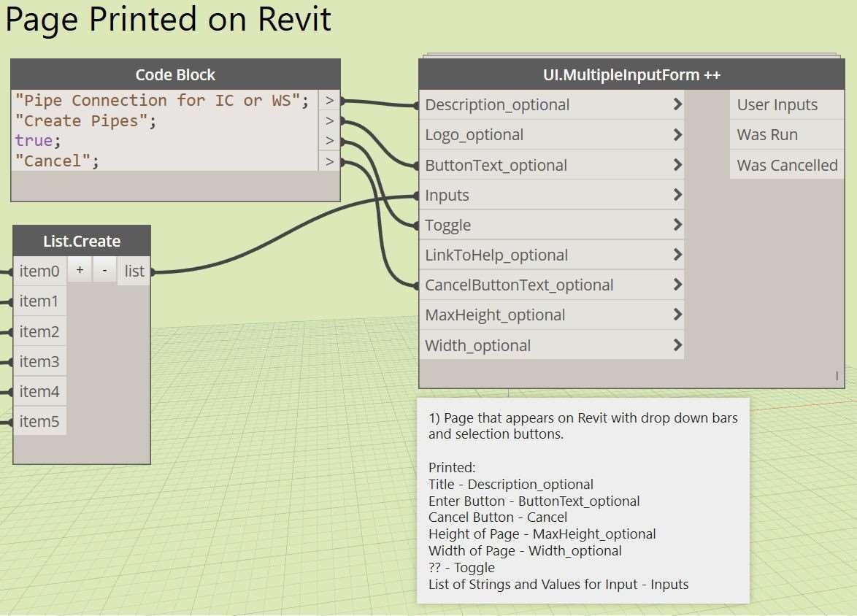Click the item2 input port
This screenshot has height=616, width=857.
[x=39, y=331]
